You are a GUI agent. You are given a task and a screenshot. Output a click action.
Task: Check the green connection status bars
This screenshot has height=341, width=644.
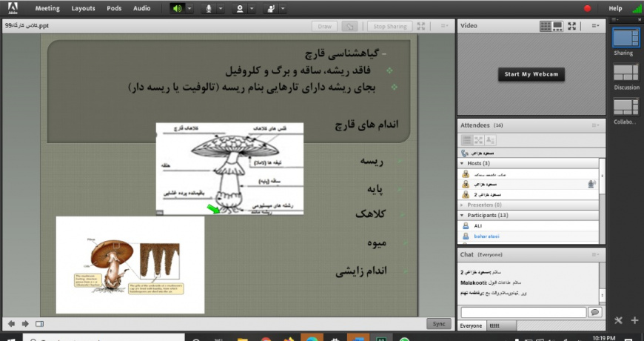(x=637, y=9)
